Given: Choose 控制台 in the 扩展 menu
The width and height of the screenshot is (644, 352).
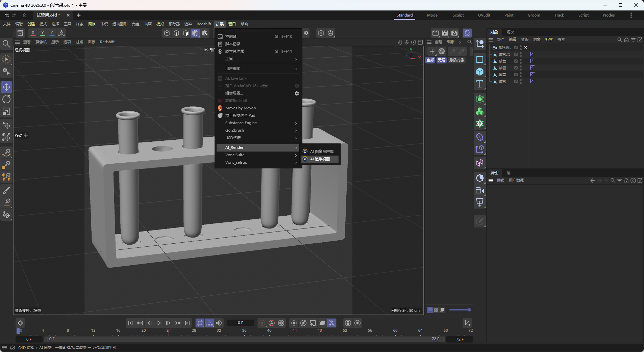Looking at the screenshot, I should tap(259, 36).
